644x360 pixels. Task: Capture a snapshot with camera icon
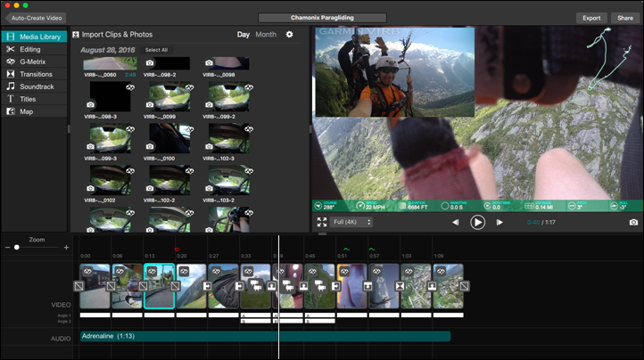point(633,222)
